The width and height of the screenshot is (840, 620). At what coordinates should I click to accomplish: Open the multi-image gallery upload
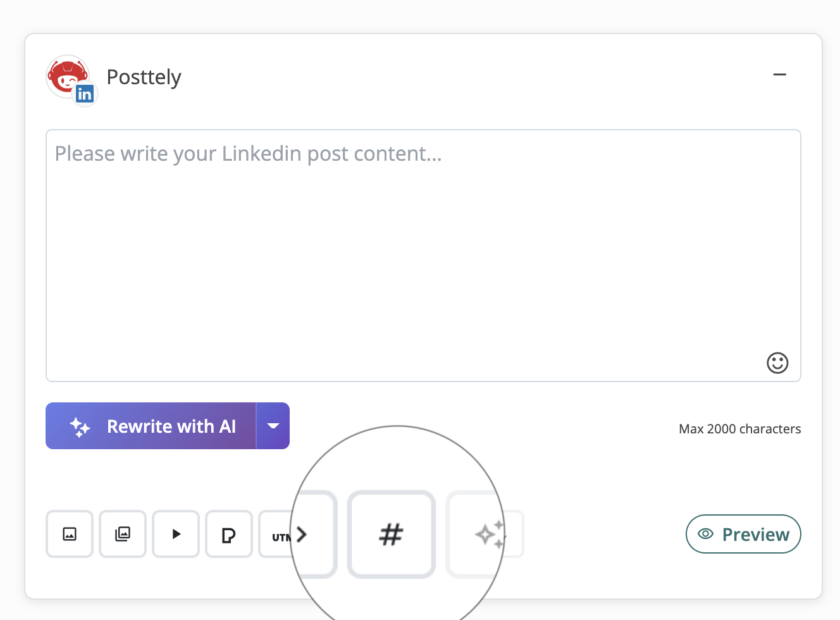(123, 535)
